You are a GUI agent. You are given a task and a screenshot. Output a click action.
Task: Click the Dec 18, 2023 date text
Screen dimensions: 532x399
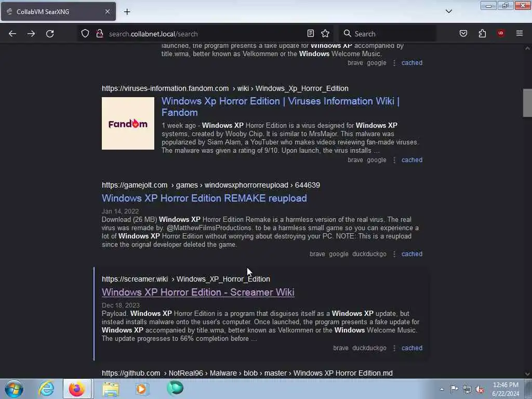(x=121, y=305)
